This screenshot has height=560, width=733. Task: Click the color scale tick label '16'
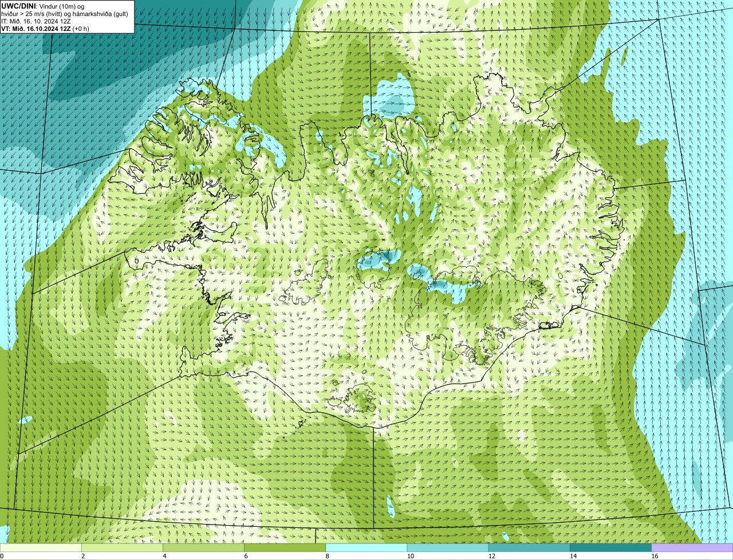tap(655, 556)
